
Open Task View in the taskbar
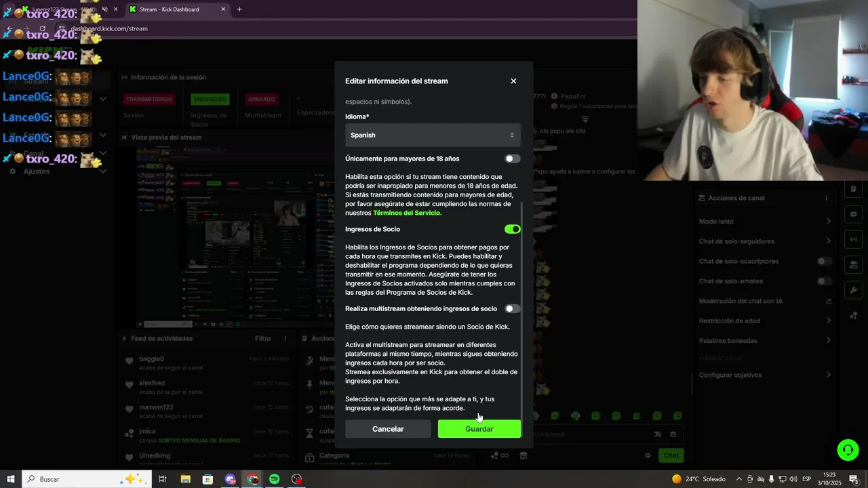(x=163, y=479)
